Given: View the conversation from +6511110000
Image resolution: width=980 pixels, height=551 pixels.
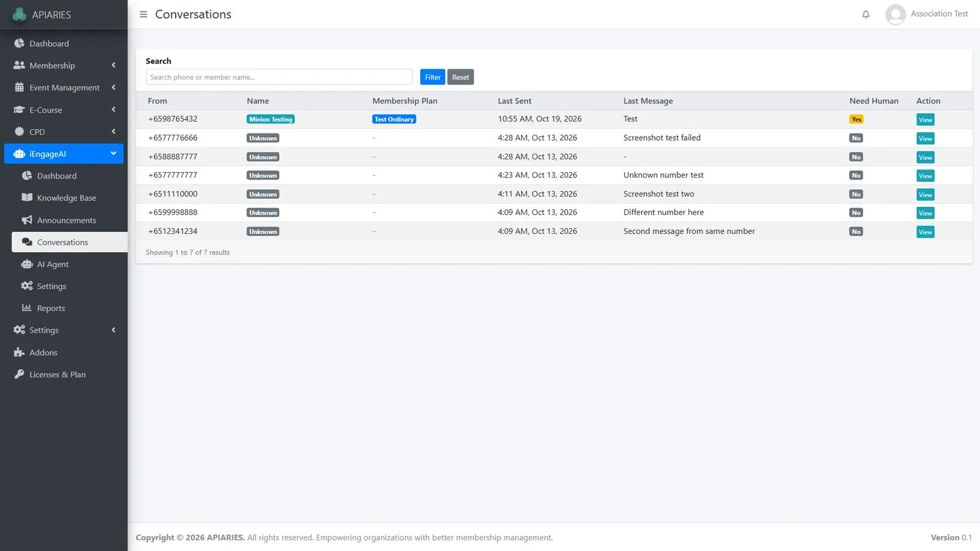Looking at the screenshot, I should (x=925, y=195).
